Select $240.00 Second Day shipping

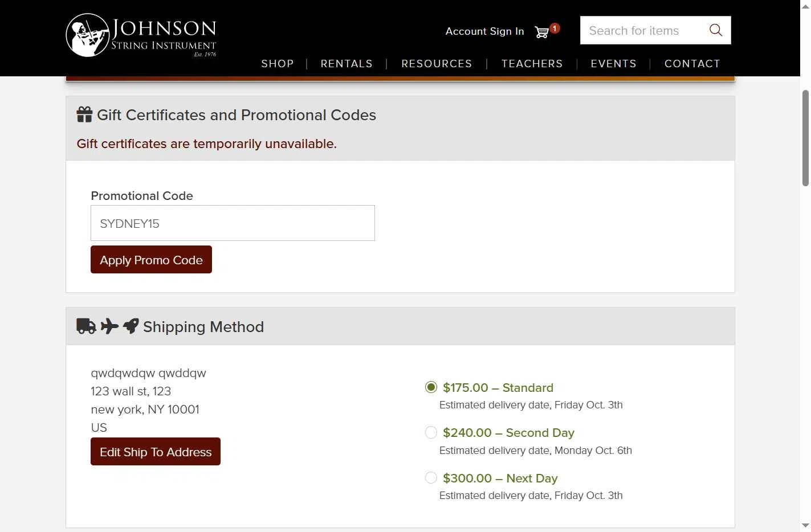(x=431, y=432)
